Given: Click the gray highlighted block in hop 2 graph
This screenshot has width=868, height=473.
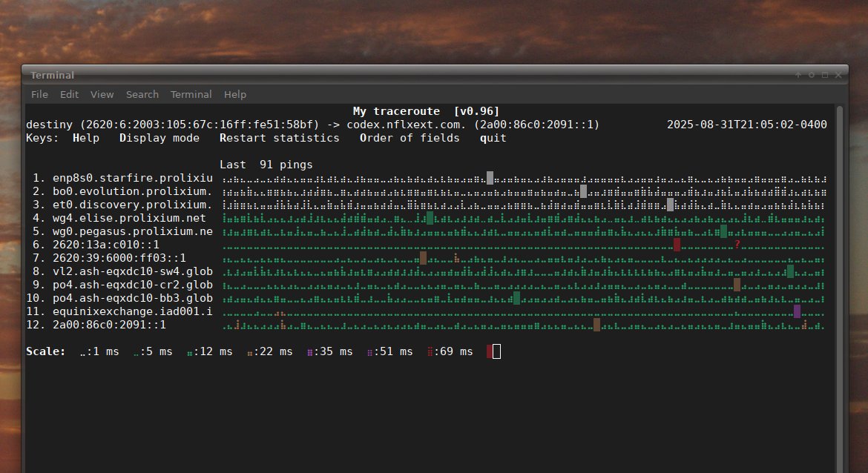Looking at the screenshot, I should (x=583, y=191).
